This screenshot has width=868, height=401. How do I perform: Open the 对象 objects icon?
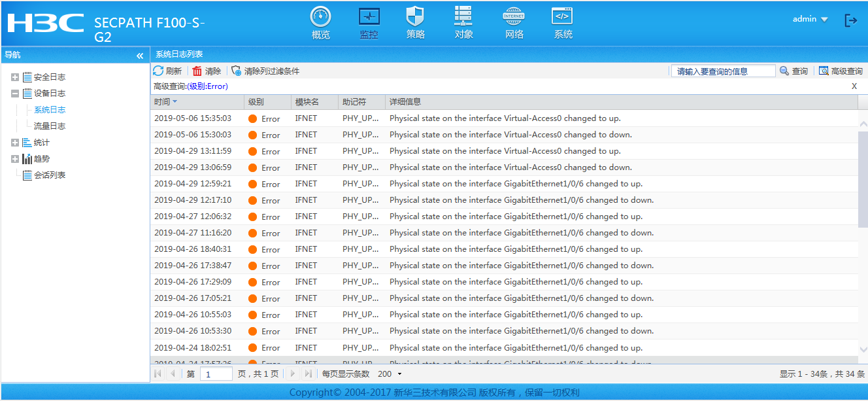click(x=464, y=23)
